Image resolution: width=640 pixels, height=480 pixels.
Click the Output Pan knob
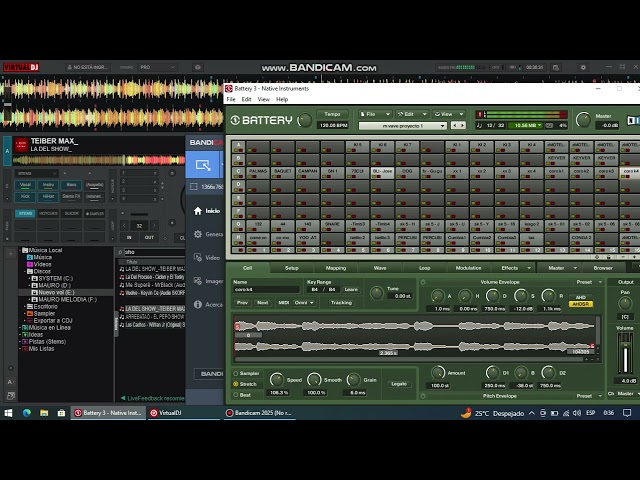click(x=624, y=303)
